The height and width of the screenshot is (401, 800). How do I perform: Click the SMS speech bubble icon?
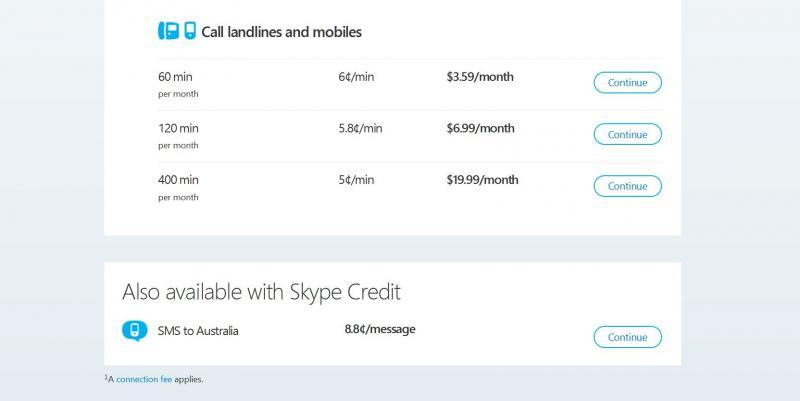135,331
